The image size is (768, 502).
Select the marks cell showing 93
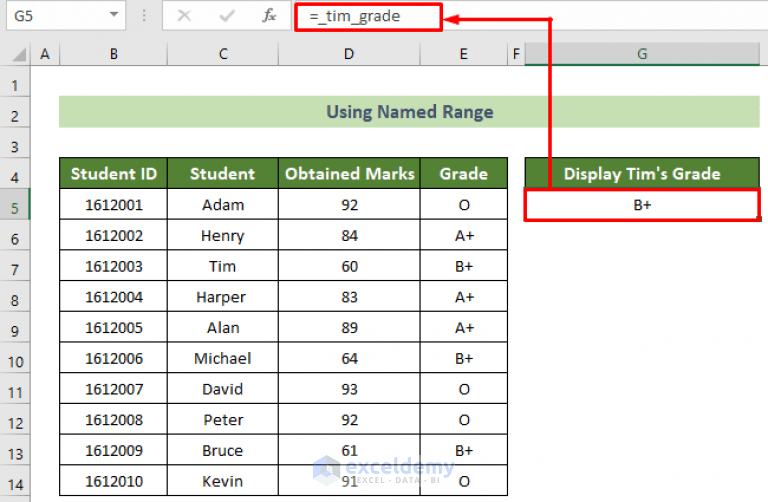(349, 389)
